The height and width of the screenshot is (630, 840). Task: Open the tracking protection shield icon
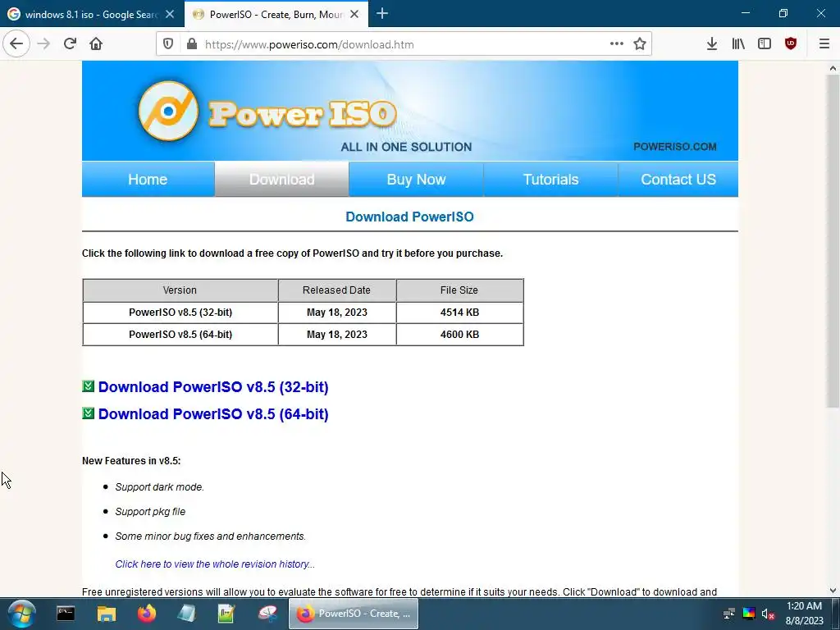pyautogui.click(x=168, y=44)
